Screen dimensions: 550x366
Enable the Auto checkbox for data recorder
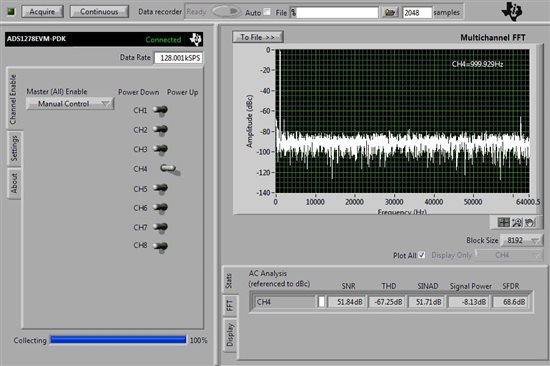coord(267,12)
